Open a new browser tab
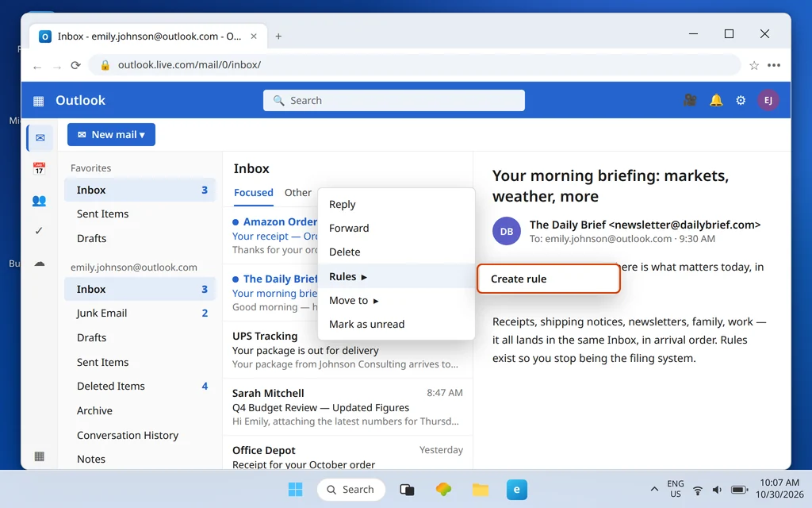This screenshot has height=508, width=812. [278, 37]
